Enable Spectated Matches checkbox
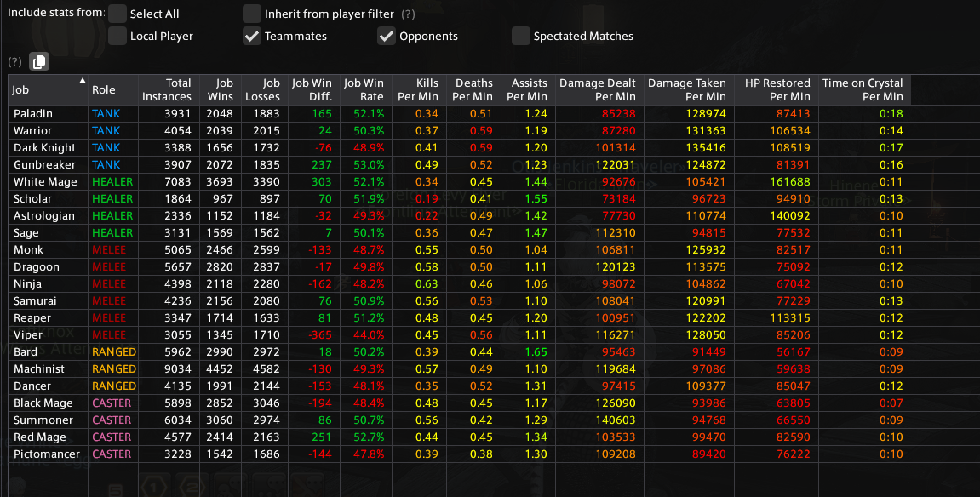The height and width of the screenshot is (497, 980). [520, 36]
